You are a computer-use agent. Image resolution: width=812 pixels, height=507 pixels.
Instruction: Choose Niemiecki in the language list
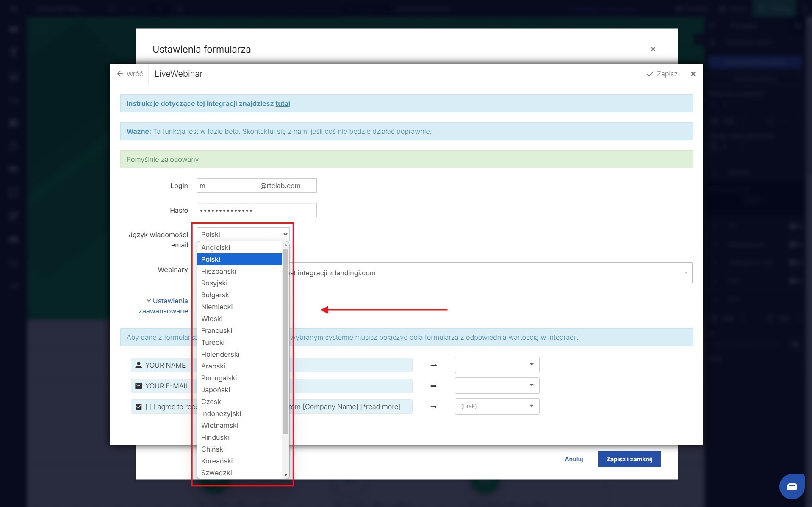pyautogui.click(x=217, y=307)
